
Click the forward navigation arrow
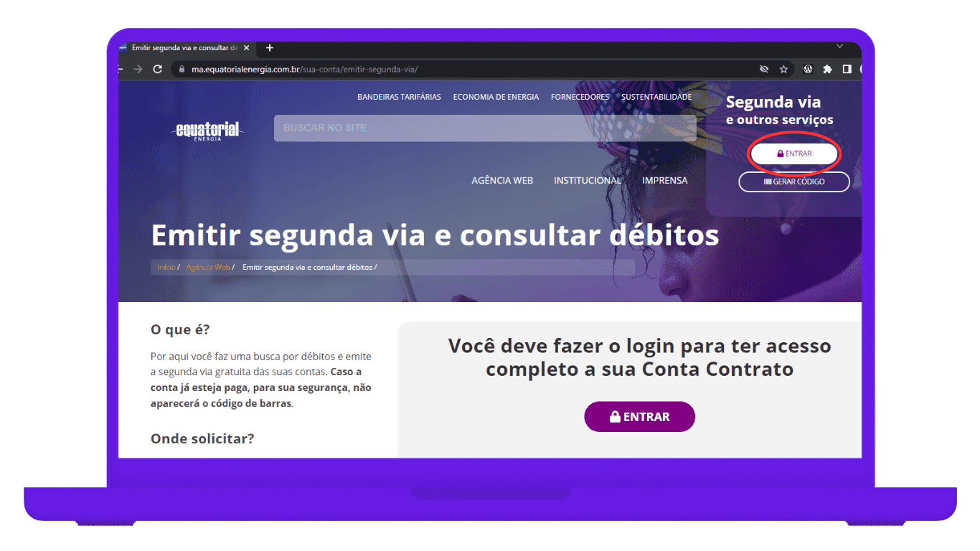point(138,70)
